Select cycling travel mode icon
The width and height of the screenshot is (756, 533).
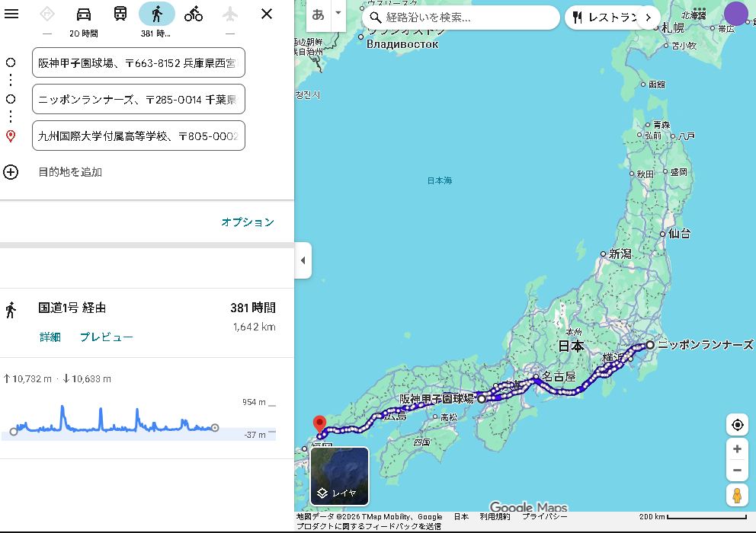(194, 14)
